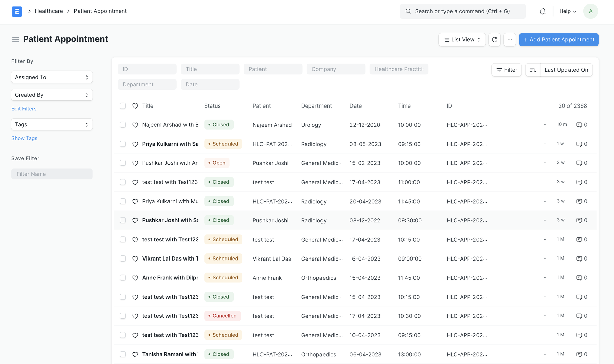Open comments on the Cancelled appointment row
This screenshot has height=364, width=614.
(582, 316)
